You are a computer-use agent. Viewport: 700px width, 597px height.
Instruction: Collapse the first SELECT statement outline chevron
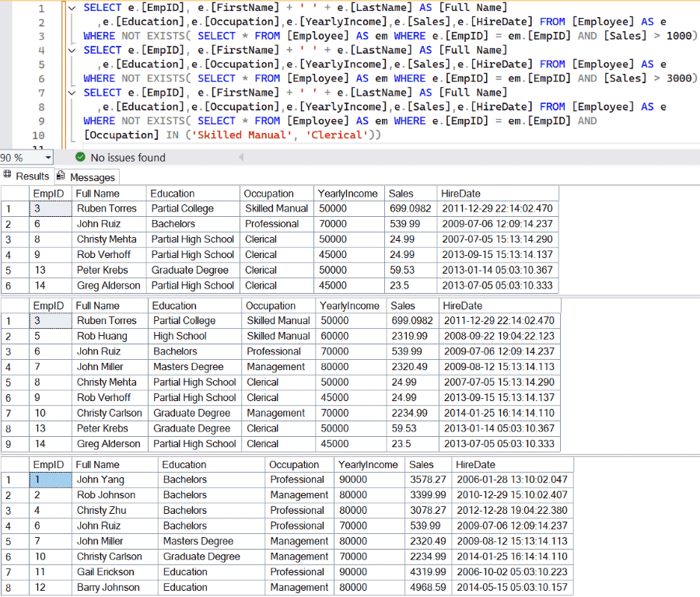(x=70, y=7)
